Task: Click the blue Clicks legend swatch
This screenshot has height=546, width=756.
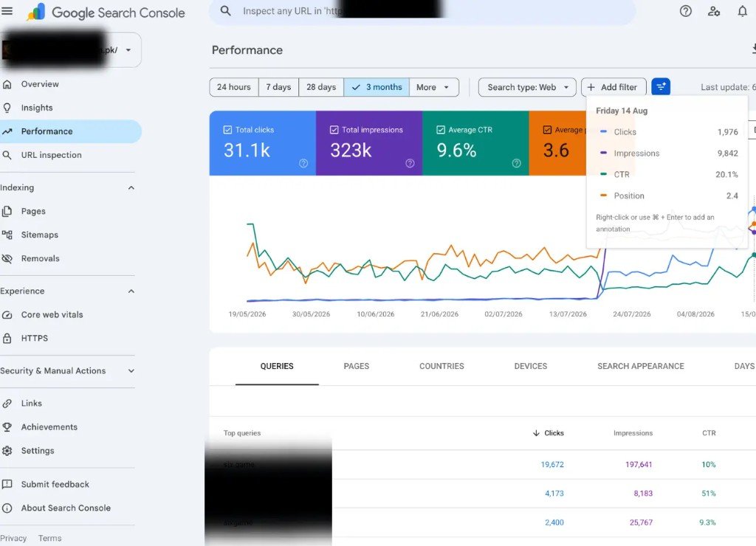Action: pos(603,131)
